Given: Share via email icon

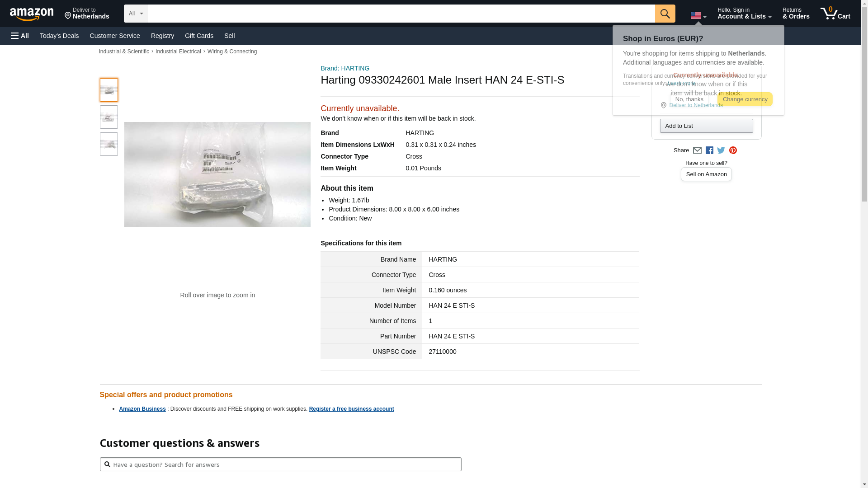Looking at the screenshot, I should (x=697, y=150).
